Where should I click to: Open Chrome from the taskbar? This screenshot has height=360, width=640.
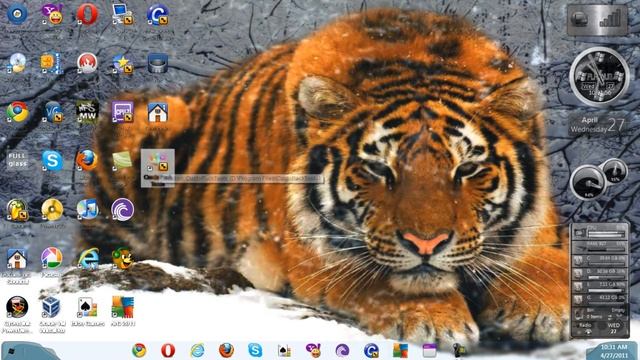139,350
